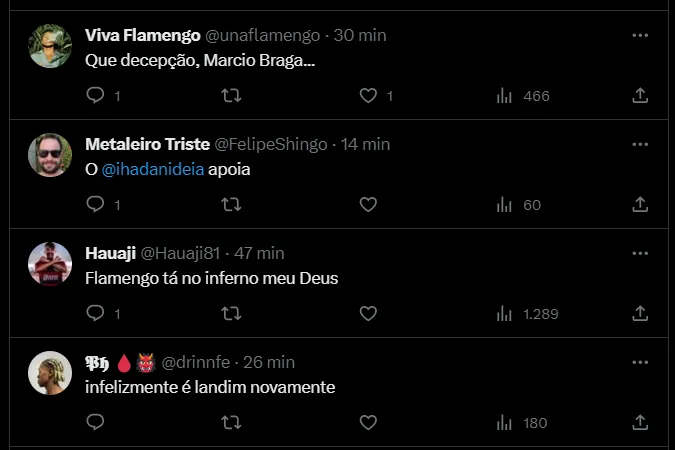The height and width of the screenshot is (450, 675).
Task: Click the @ihadanideia mention link
Action: pyautogui.click(x=152, y=170)
